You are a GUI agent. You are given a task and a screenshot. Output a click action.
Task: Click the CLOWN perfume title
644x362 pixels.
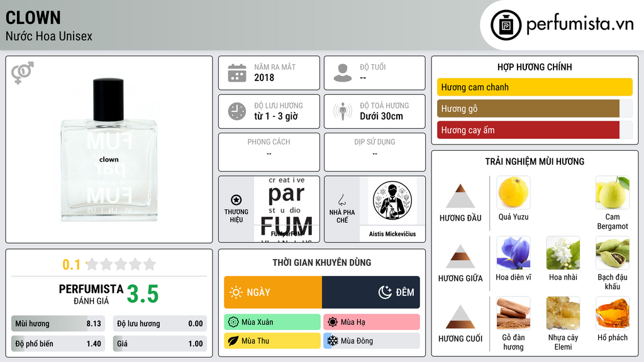[33, 18]
